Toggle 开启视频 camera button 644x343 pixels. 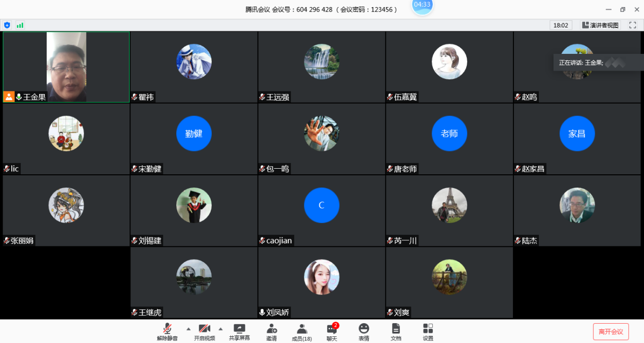click(x=204, y=331)
